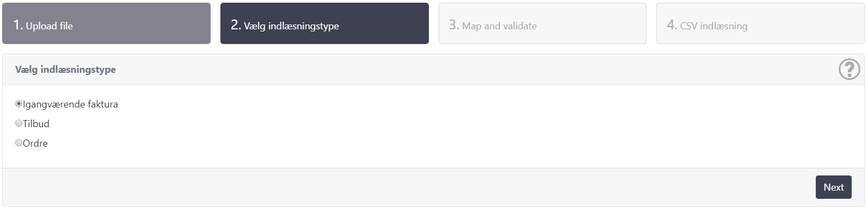This screenshot has width=868, height=220.
Task: Jump to step 3 Map and validate
Action: coord(543,23)
